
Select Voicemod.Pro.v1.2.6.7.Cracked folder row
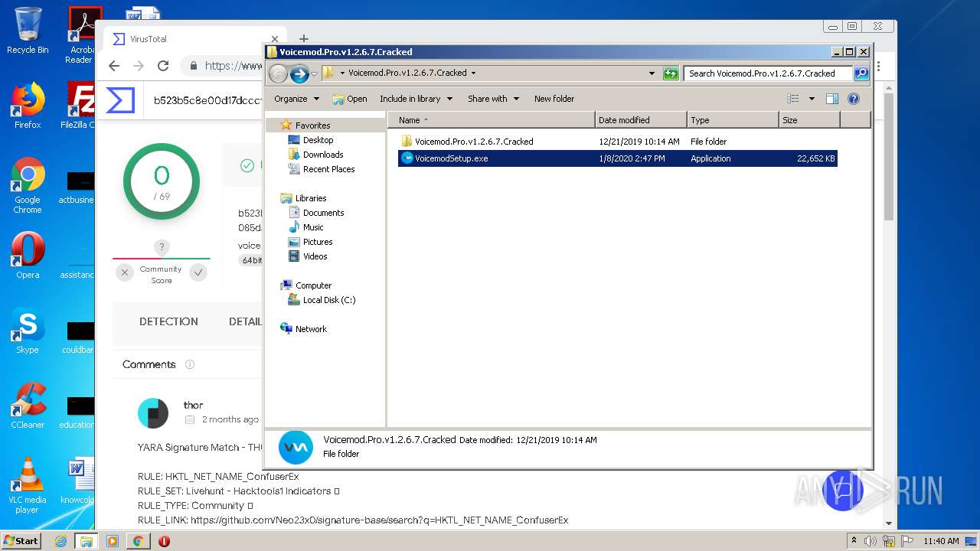tap(617, 142)
